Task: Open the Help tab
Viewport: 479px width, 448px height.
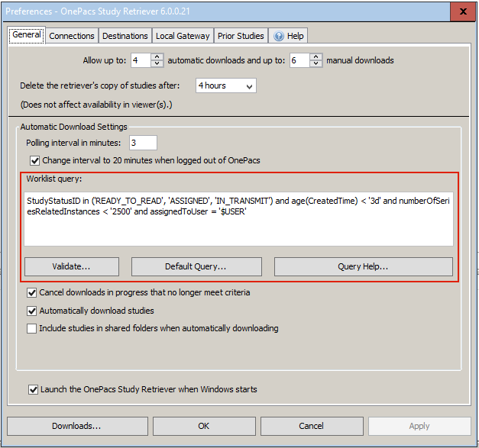Action: click(288, 36)
